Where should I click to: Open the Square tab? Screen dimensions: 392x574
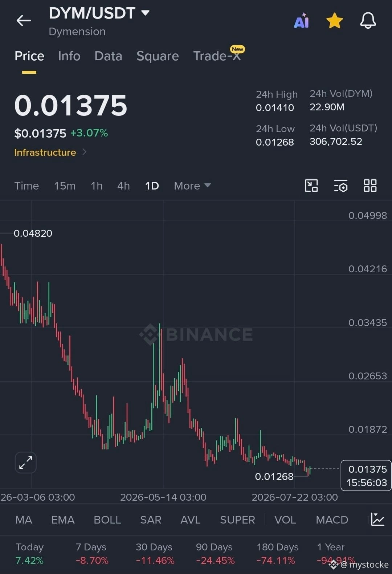(158, 56)
